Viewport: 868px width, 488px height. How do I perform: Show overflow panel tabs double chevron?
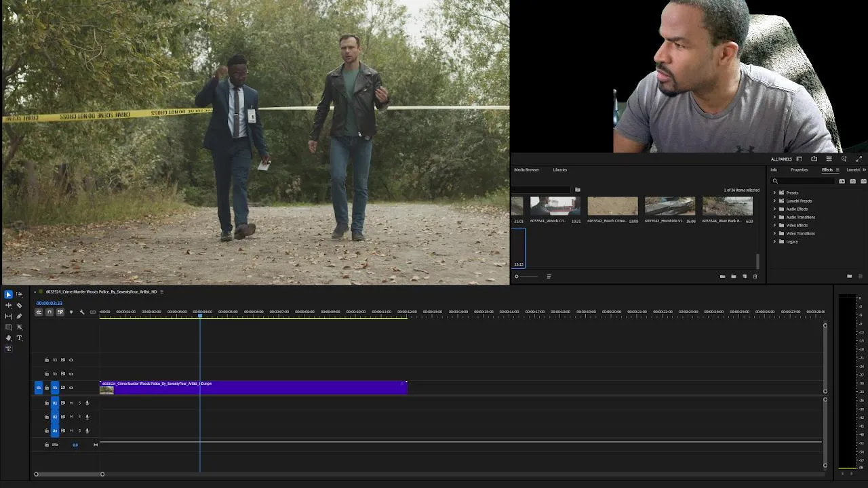tap(864, 169)
